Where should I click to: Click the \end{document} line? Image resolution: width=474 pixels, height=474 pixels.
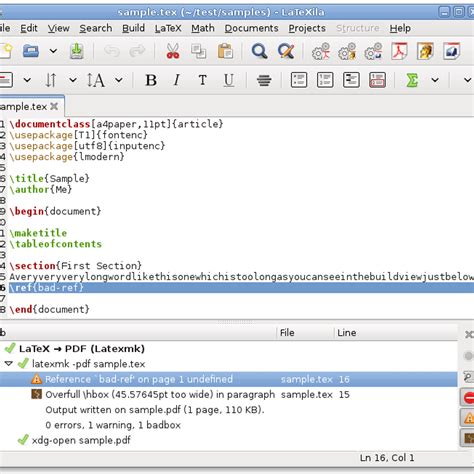point(49,309)
